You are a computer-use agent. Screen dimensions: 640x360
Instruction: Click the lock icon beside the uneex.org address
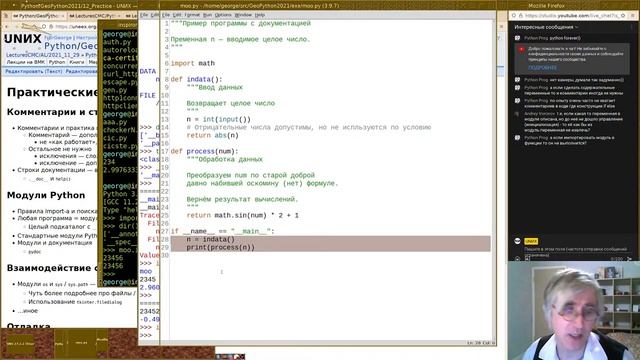[x=51, y=27]
